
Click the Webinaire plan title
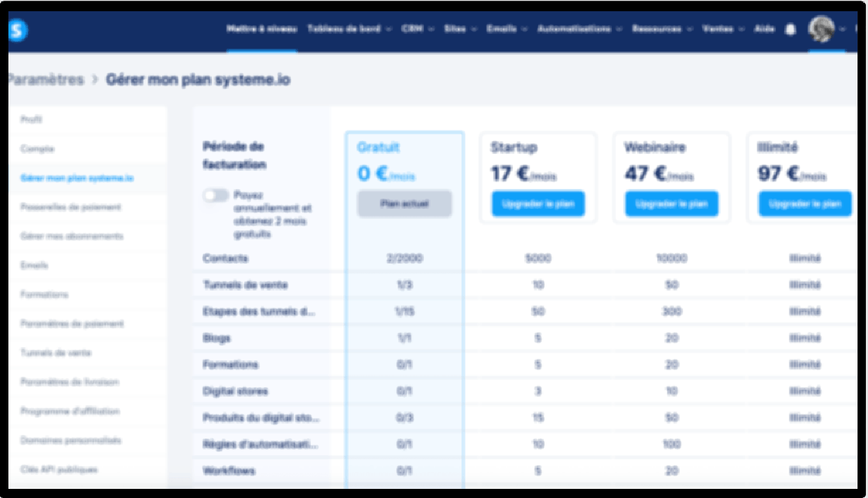pos(655,148)
